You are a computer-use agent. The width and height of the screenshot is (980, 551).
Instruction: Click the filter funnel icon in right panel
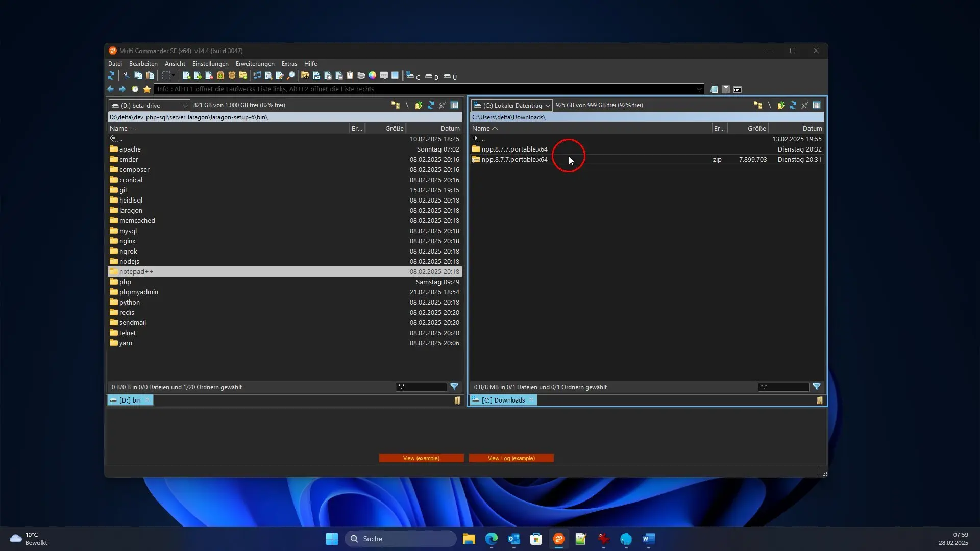click(x=817, y=387)
